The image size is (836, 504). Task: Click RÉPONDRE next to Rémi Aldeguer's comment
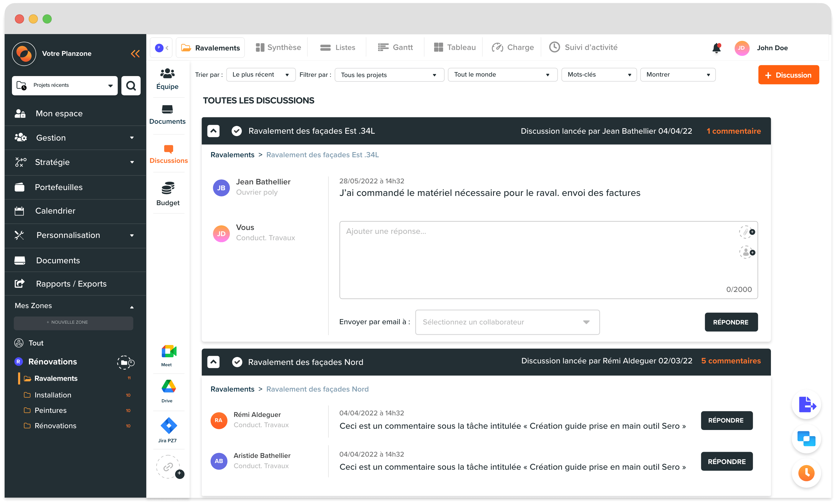pos(726,421)
